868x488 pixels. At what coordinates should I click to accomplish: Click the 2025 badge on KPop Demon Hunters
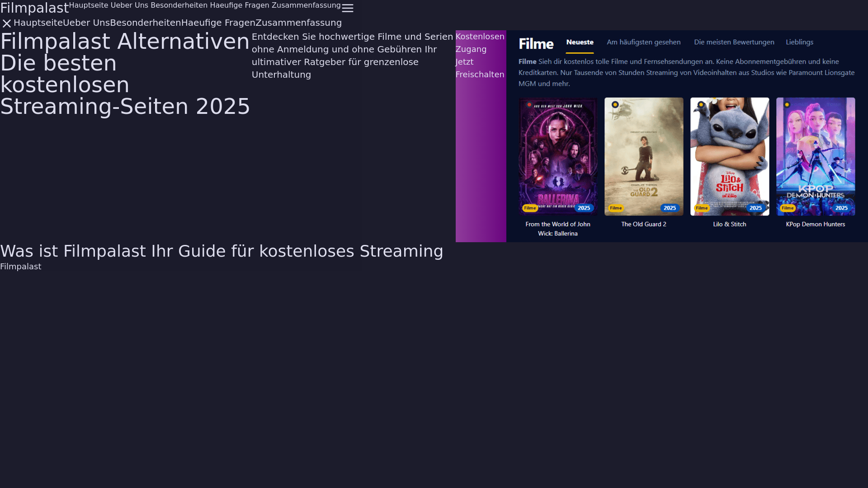tap(841, 208)
